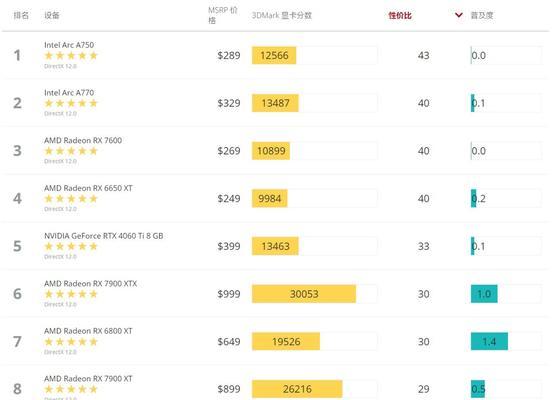Click the RX 7900 XTX star rating
The image size is (552, 400).
(71, 294)
